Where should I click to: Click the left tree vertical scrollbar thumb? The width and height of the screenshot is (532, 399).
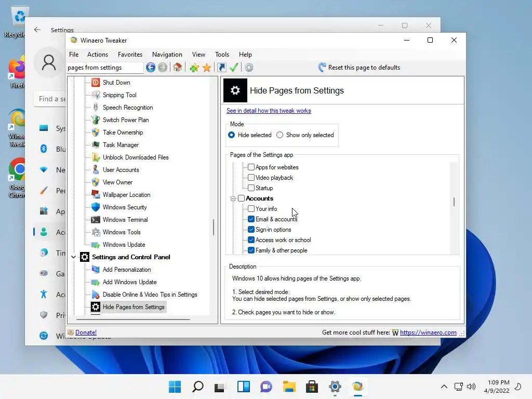pyautogui.click(x=214, y=228)
